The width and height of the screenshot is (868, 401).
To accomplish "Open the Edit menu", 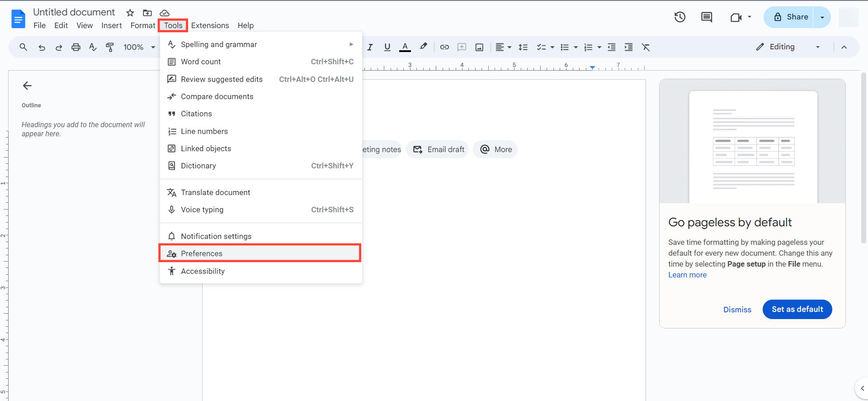I will click(x=61, y=25).
